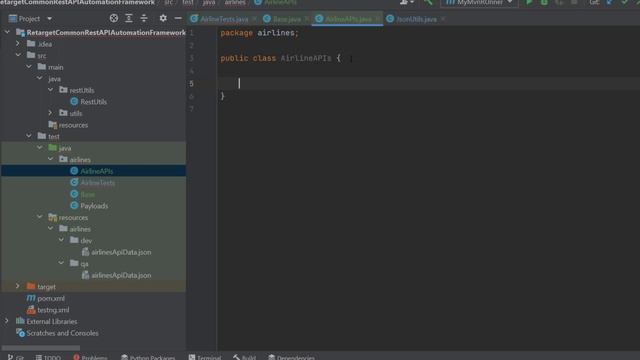Click the Build hammer icon in top toolbar

point(428,2)
